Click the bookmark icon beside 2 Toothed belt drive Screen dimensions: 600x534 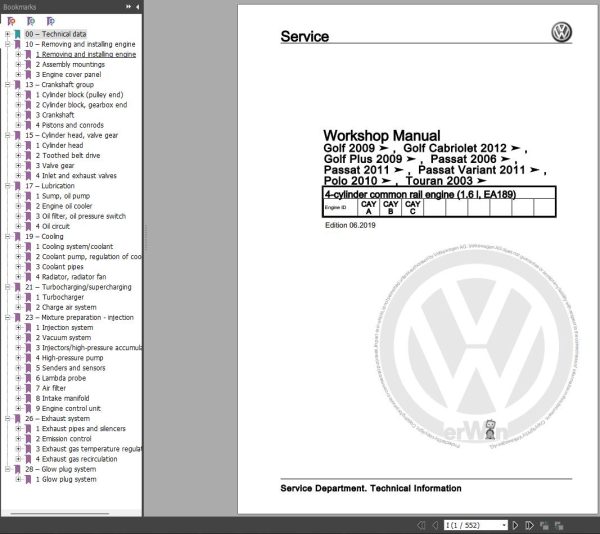(28, 156)
